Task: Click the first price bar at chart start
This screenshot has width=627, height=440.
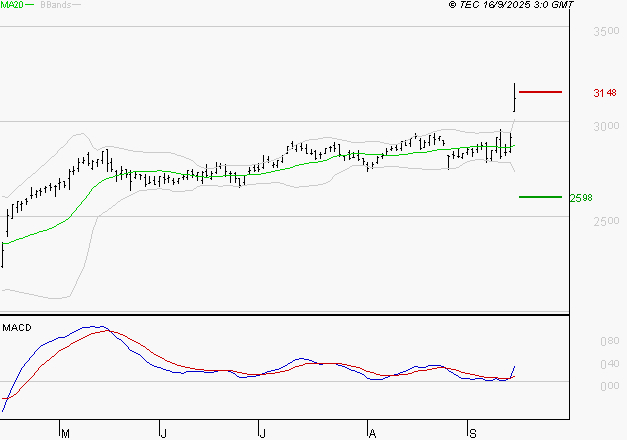Action: (x=3, y=254)
